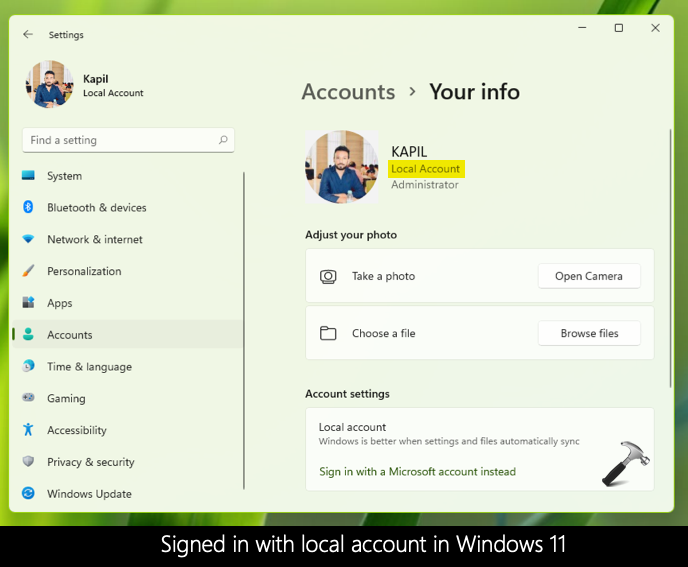The width and height of the screenshot is (688, 567).
Task: Click the 'Local account' card heading
Action: [352, 427]
